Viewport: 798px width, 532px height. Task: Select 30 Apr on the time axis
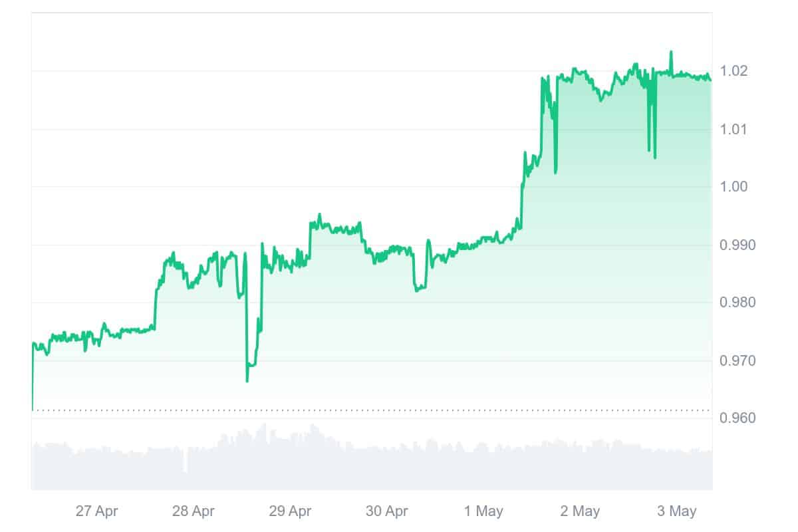click(x=386, y=511)
